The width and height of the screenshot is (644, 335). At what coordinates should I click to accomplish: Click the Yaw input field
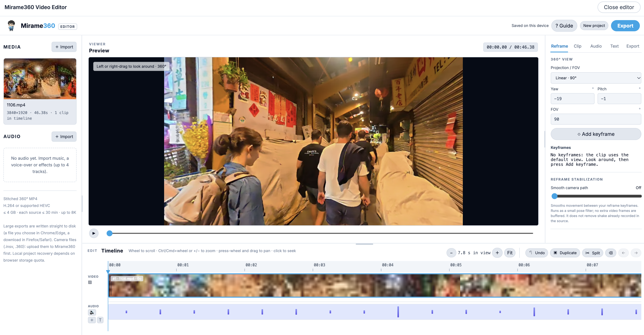coord(573,99)
